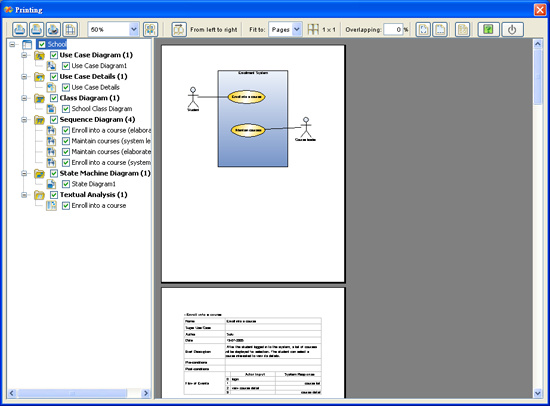Click the preview scroll up arrow

[538, 44]
